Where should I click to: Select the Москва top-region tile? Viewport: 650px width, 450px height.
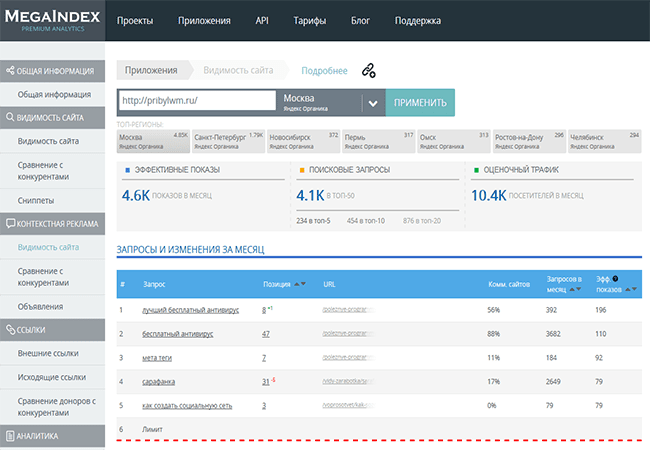point(153,141)
